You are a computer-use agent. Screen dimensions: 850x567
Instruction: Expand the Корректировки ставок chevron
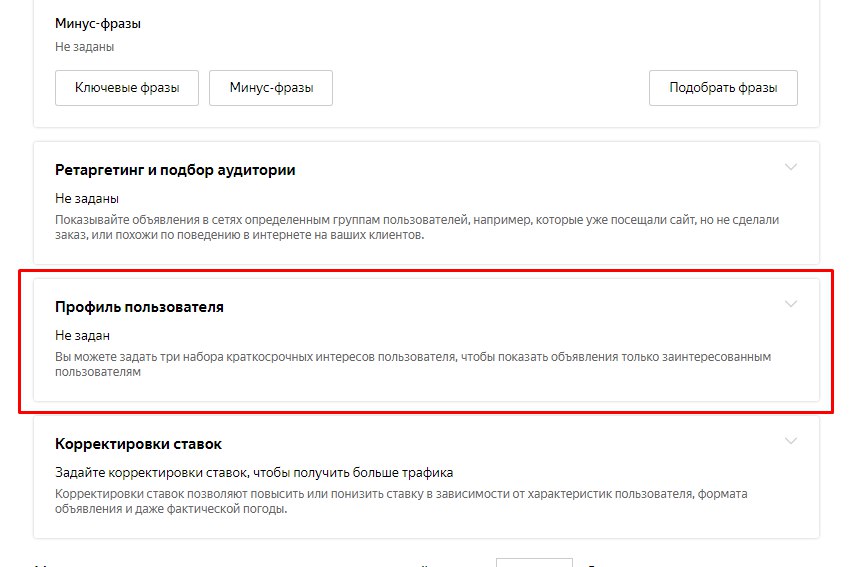coord(791,441)
